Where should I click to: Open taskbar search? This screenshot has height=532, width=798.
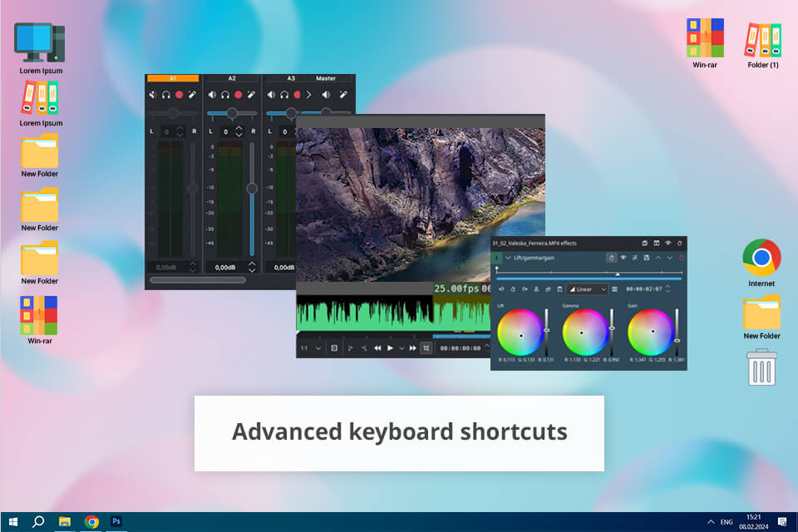click(x=38, y=522)
